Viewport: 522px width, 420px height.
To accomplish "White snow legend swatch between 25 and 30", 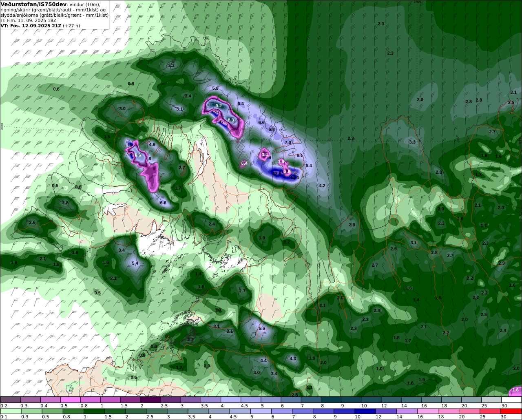I will point(491,400).
